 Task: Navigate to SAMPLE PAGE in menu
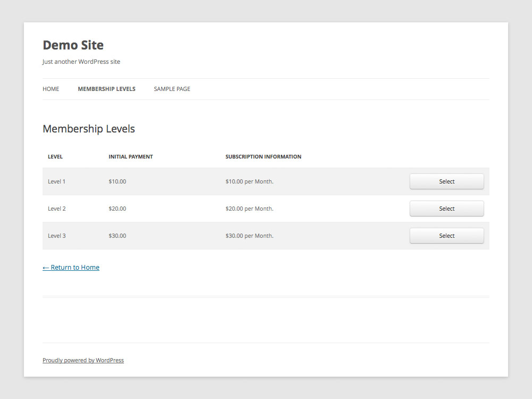pos(172,89)
